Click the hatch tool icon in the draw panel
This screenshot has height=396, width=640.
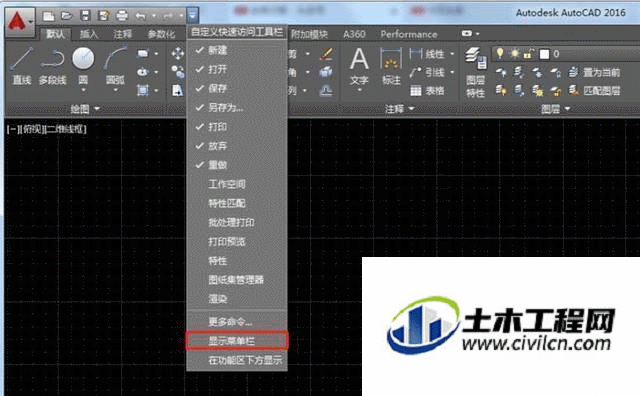[142, 90]
